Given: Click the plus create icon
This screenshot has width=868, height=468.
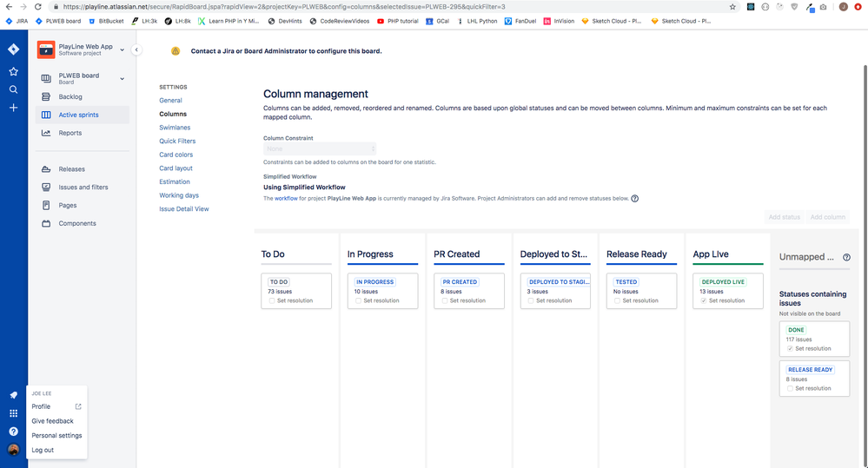Looking at the screenshot, I should [x=13, y=108].
